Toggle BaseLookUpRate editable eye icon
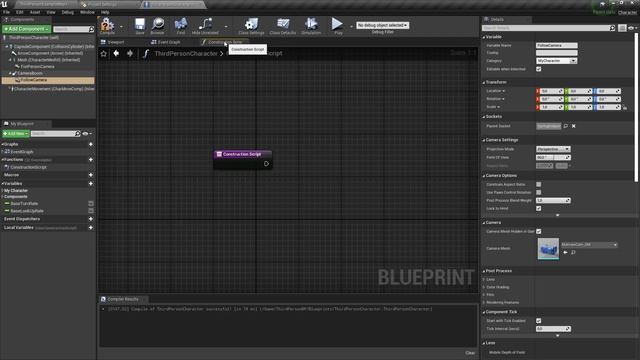Screen dimensions: 640x360 [x=91, y=211]
